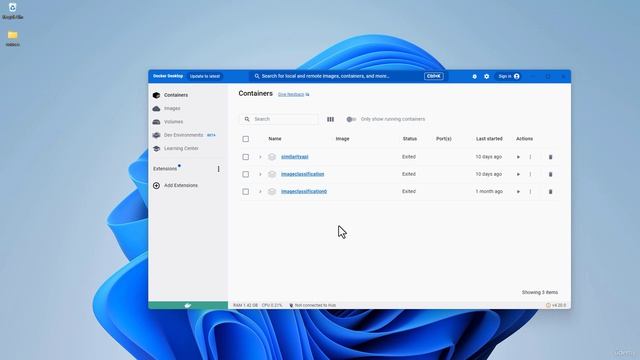Screen dimensions: 640x360
Task: Expand the imageclassification6 container group
Action: point(260,191)
